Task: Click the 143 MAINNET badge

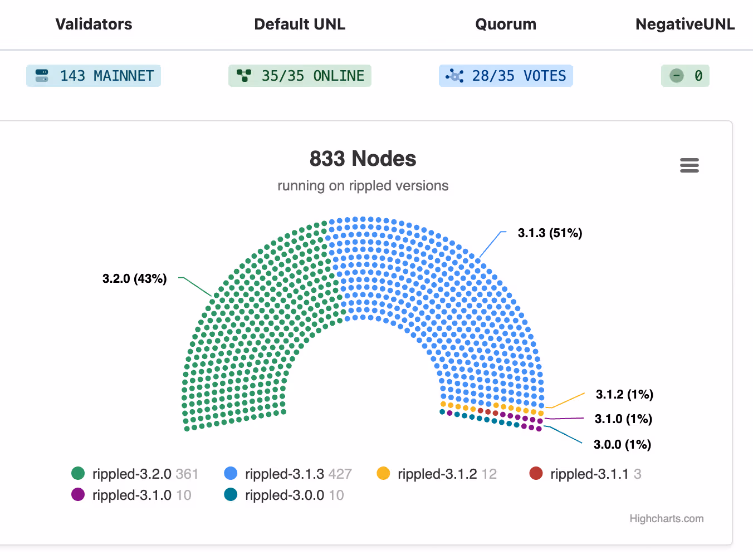Action: coord(94,76)
